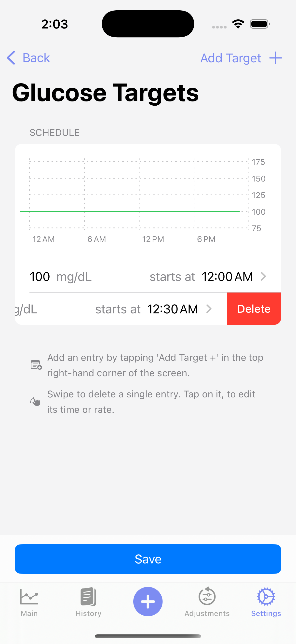
Task: Switch to the Adjustments tab label
Action: click(x=207, y=614)
